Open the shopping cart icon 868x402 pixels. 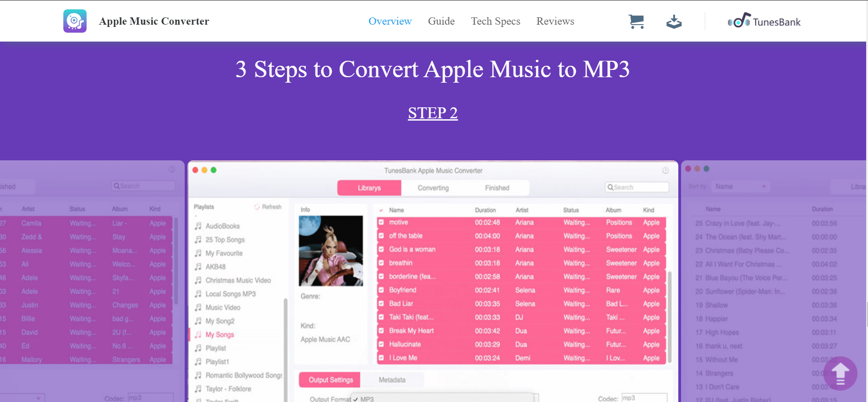coord(636,21)
